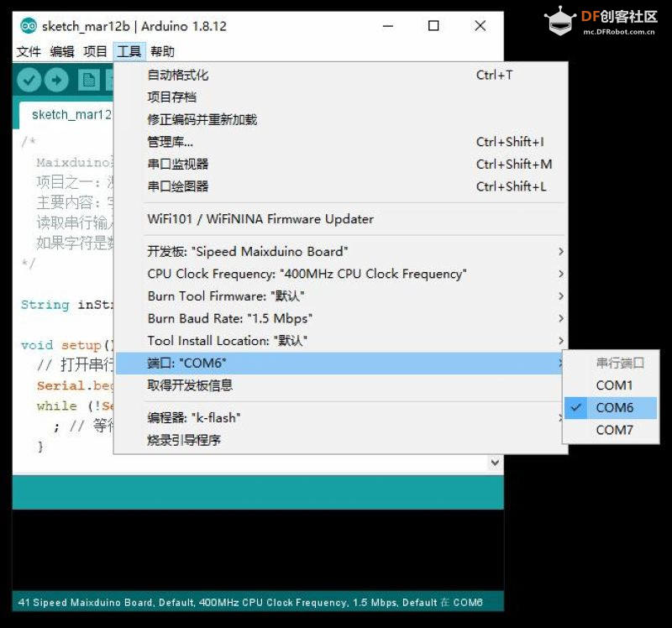Switch to sketch_mar12 tab
Screen dimensions: 672x628
point(66,115)
